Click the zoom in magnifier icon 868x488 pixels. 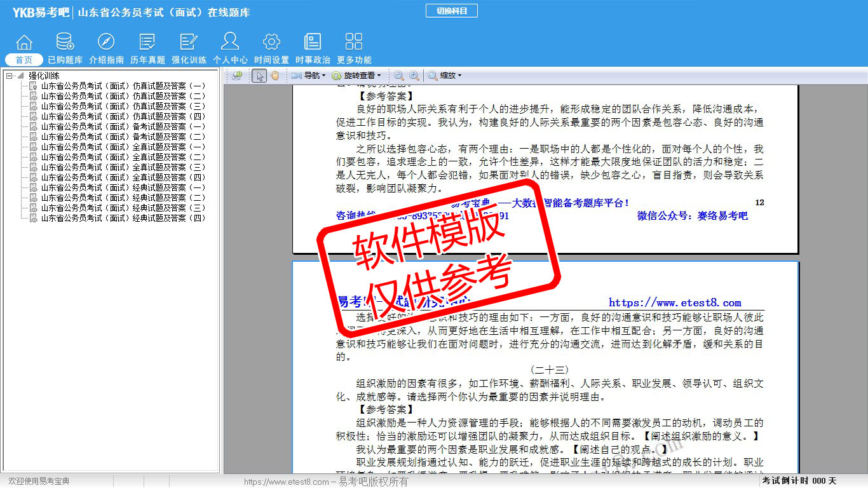(414, 76)
